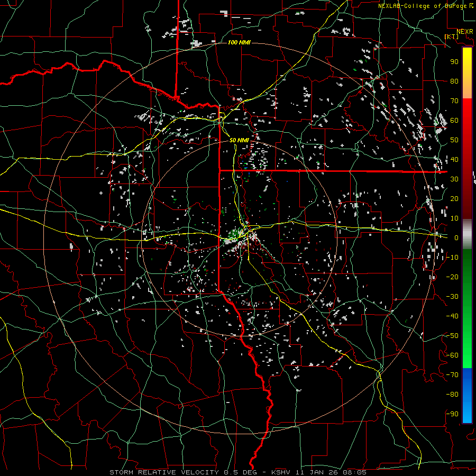This screenshot has width=476, height=476.
Task: Click the -30 tick label on the color bar
Action: pyautogui.click(x=452, y=297)
